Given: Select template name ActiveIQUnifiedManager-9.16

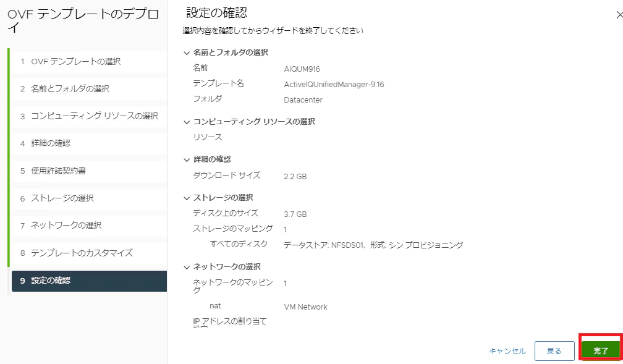Looking at the screenshot, I should 334,85.
